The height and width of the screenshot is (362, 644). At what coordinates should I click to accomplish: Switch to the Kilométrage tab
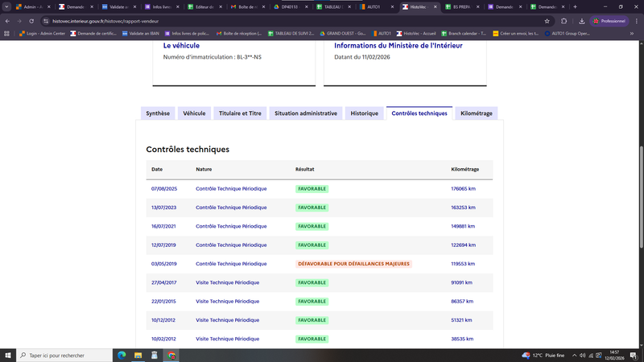click(x=476, y=113)
